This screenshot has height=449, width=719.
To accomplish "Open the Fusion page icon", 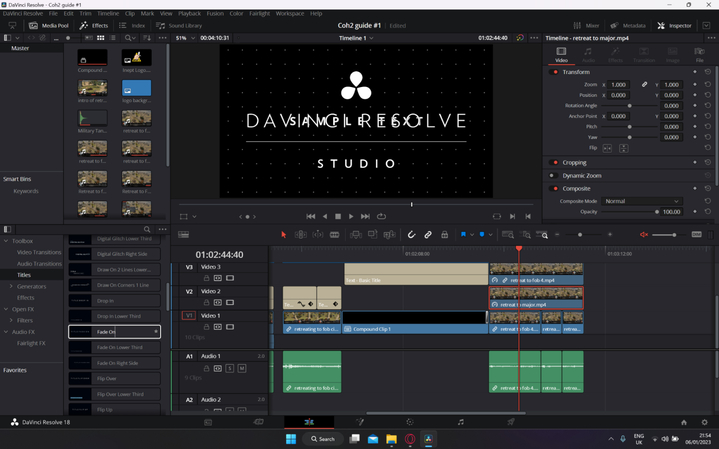I will [360, 422].
